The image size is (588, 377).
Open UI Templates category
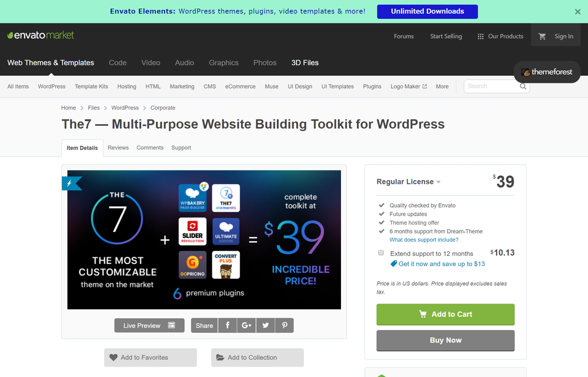[338, 86]
